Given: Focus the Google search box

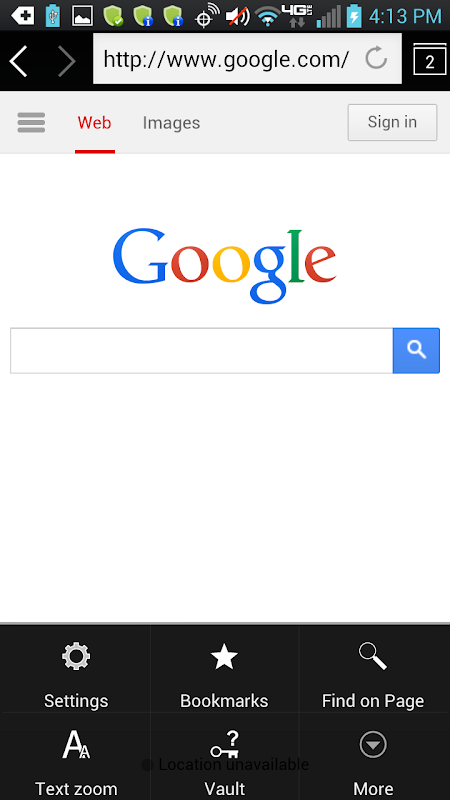Looking at the screenshot, I should [202, 351].
